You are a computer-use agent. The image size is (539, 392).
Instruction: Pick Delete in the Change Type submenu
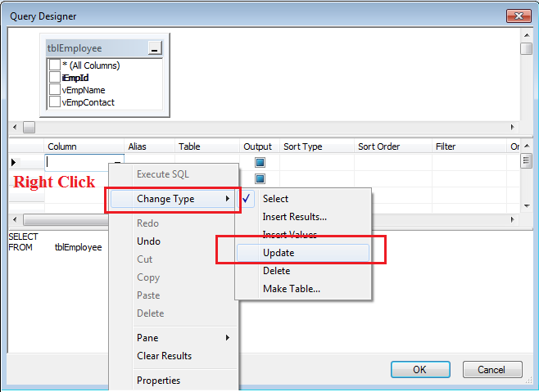tap(277, 271)
